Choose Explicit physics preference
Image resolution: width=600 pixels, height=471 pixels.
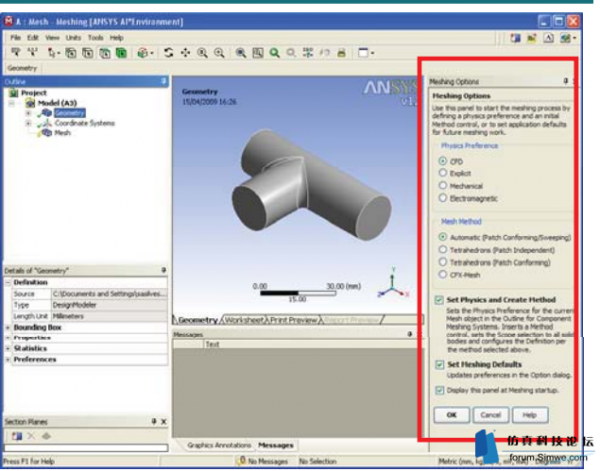(443, 173)
